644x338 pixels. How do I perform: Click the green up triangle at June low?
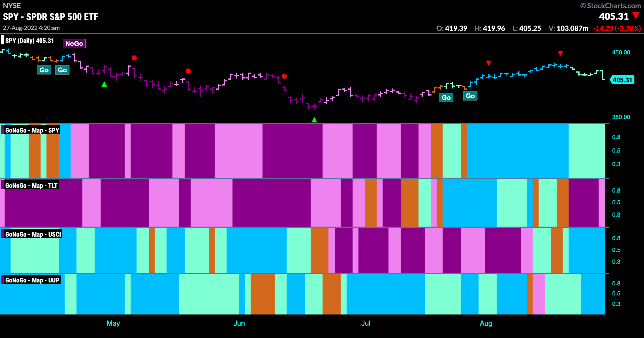(x=314, y=120)
